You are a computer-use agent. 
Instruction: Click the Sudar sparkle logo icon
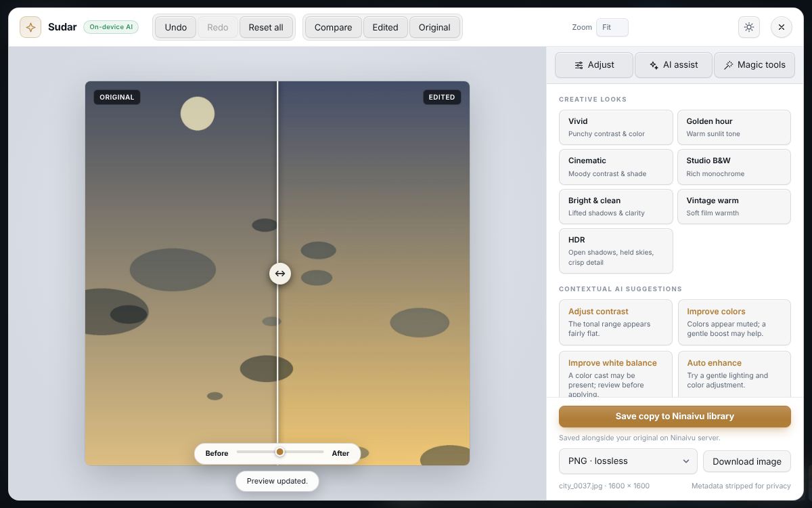(x=30, y=27)
